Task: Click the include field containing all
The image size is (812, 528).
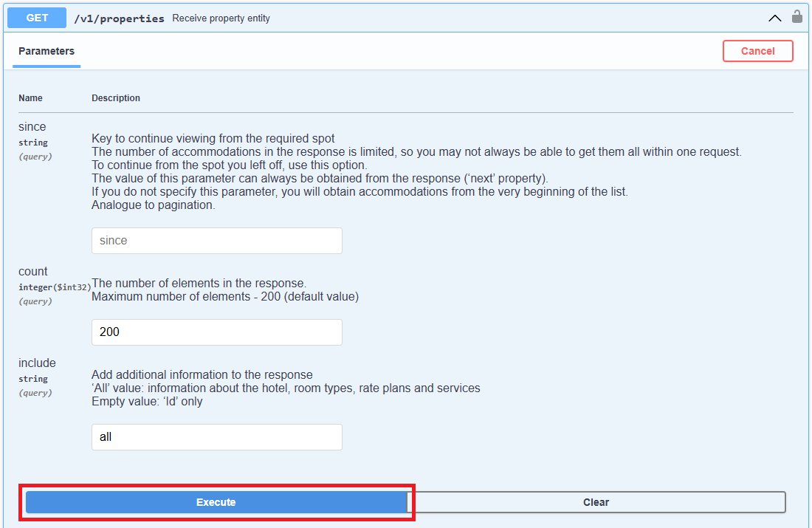Action: coord(217,437)
